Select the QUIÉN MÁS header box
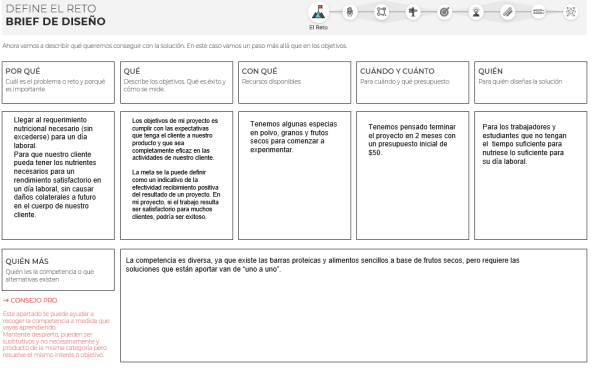Image resolution: width=592 pixels, height=369 pixels. coord(58,270)
